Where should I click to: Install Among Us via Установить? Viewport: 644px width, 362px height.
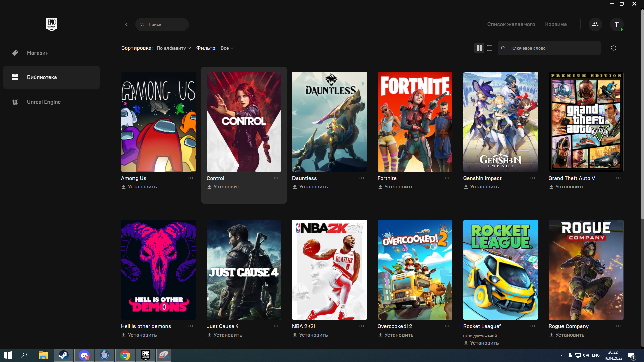pos(139,187)
